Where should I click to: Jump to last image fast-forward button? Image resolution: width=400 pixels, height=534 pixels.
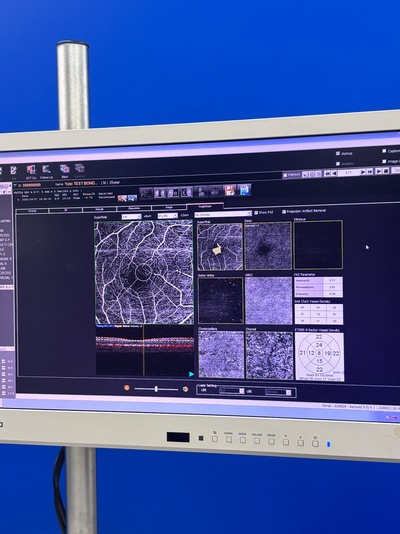[x=370, y=172]
